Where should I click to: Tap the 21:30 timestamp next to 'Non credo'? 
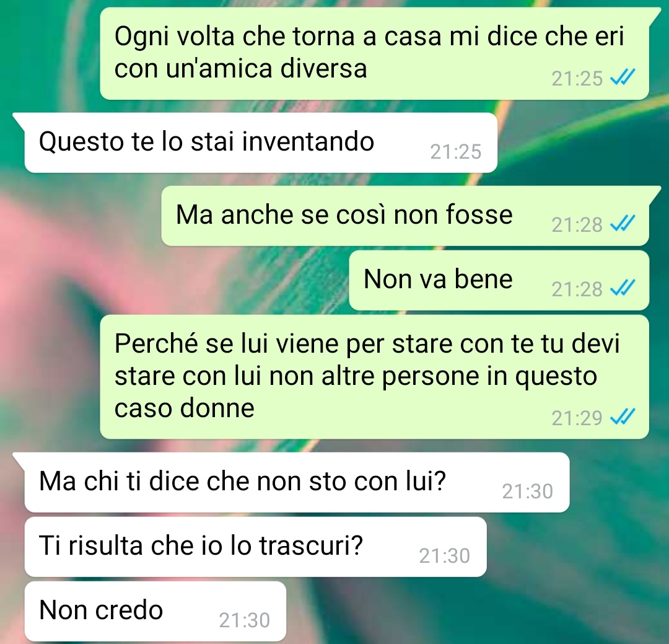[x=245, y=620]
